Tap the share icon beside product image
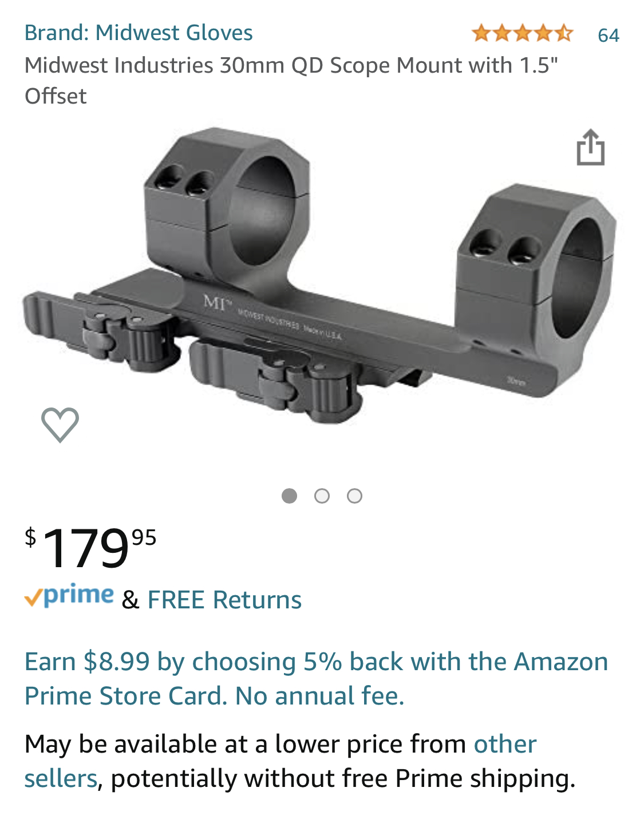Image resolution: width=644 pixels, height=831 pixels. (x=590, y=148)
